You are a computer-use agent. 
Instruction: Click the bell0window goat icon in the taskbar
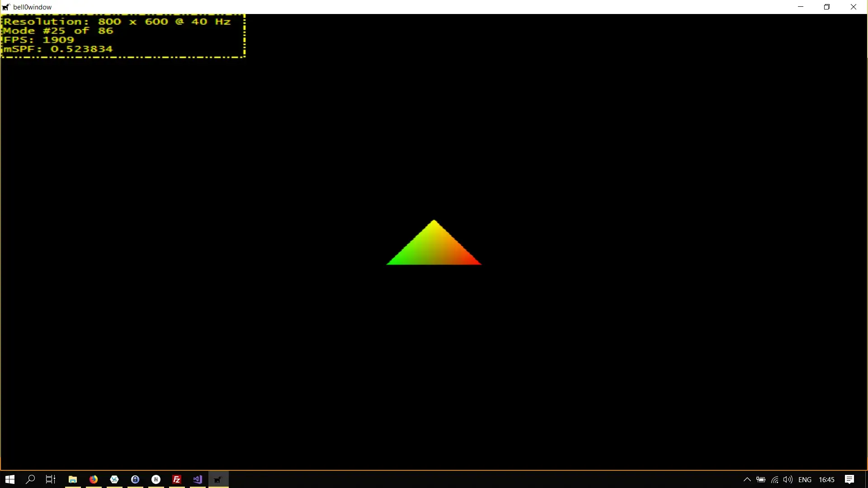pyautogui.click(x=218, y=479)
